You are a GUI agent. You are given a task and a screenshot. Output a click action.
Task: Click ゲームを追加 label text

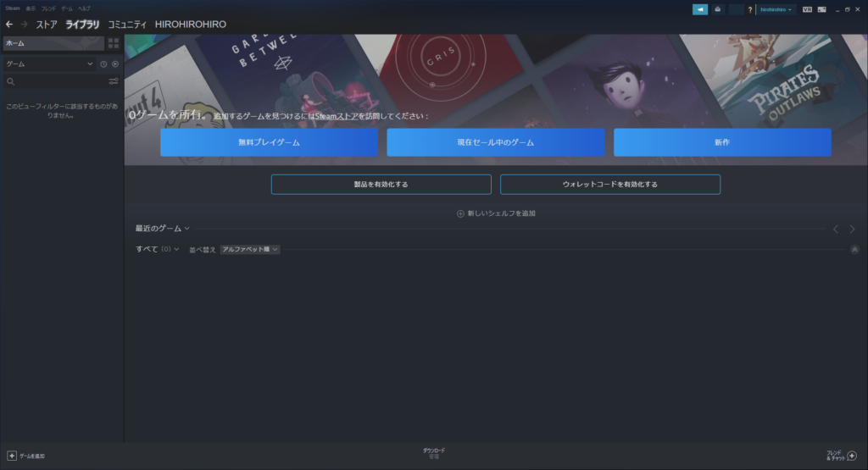[x=32, y=456]
